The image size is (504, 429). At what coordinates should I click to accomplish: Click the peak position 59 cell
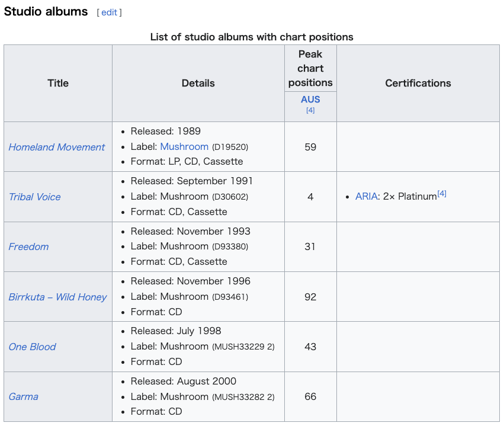[x=310, y=147]
